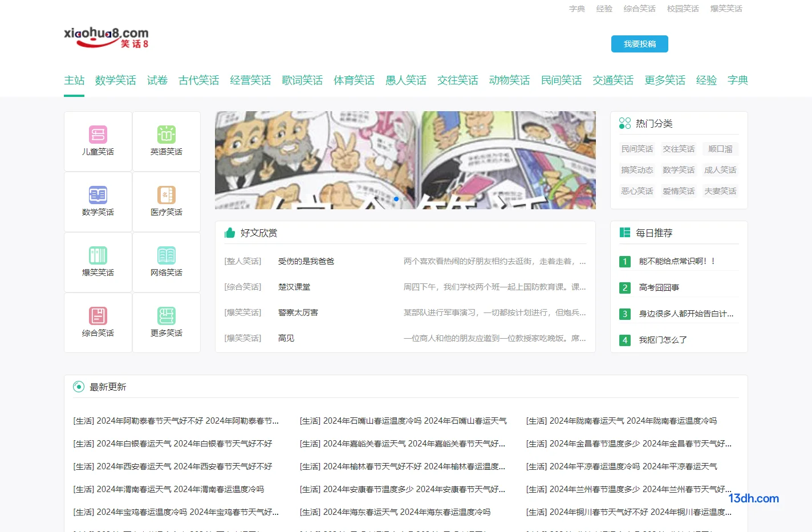The width and height of the screenshot is (812, 532).
Task: Open 动物笑话 in the navigation bar
Action: click(x=510, y=80)
